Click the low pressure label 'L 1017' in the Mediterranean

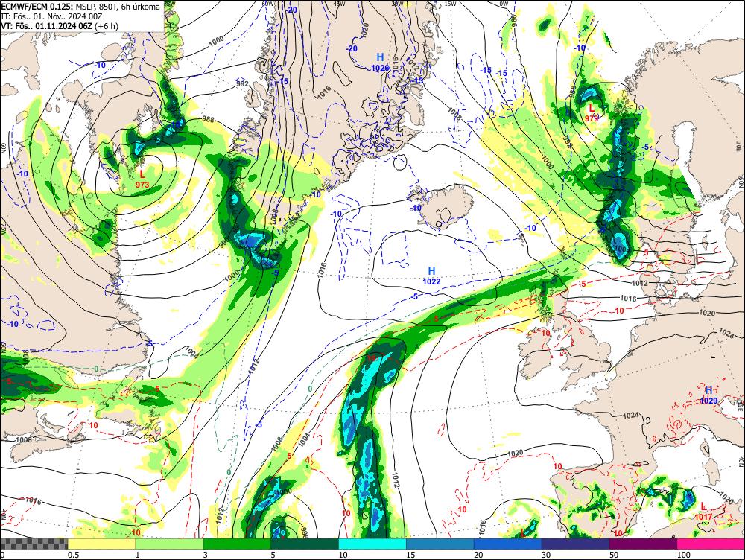click(x=703, y=512)
